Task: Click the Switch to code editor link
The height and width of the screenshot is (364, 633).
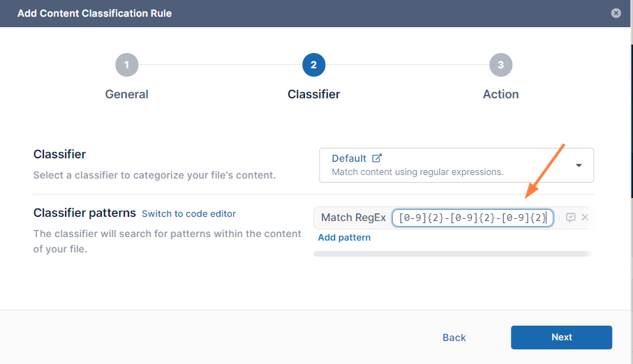Action: tap(188, 214)
